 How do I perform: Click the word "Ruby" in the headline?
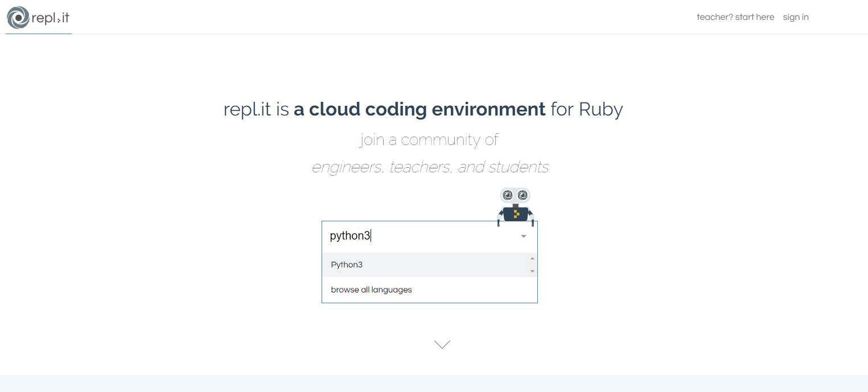(600, 109)
